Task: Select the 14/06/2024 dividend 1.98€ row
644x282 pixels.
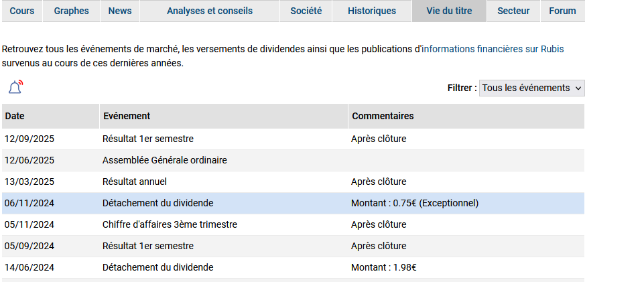Action: (294, 268)
